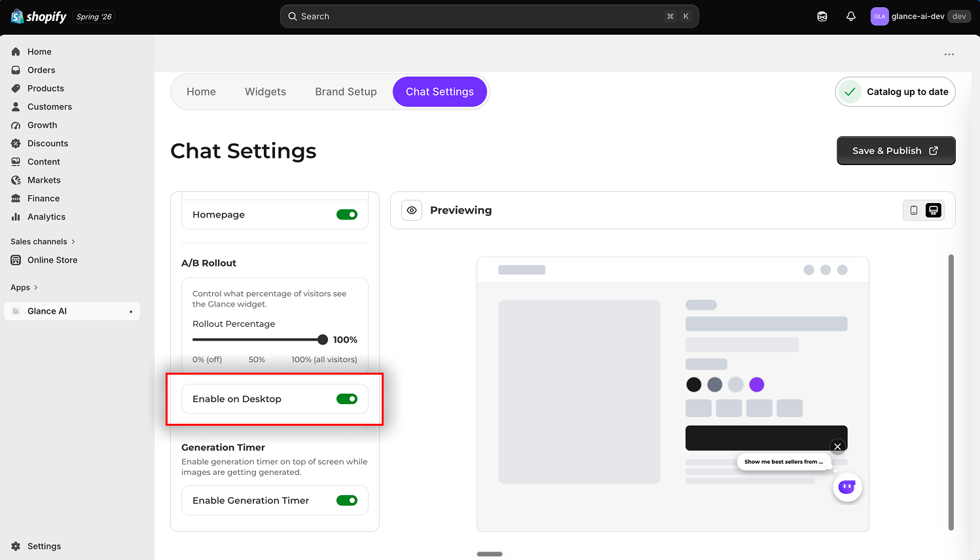Close the chat bubble in preview

[837, 447]
